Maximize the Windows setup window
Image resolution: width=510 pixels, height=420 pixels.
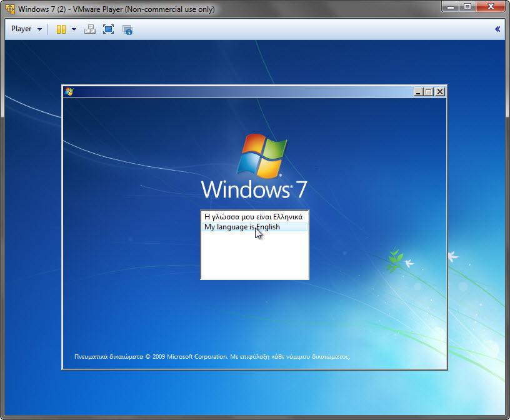tap(429, 92)
